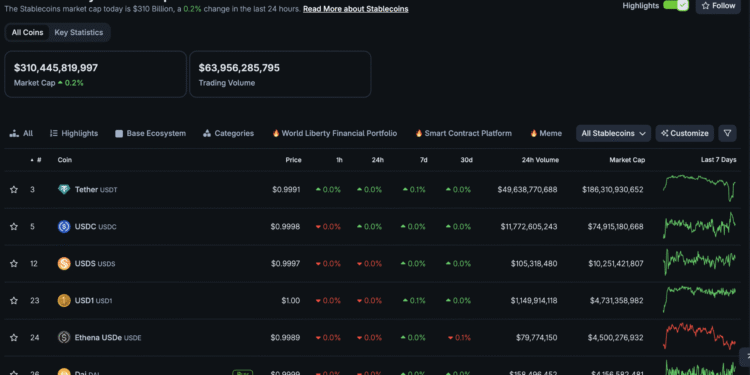Sort by the 7d column header

click(x=424, y=160)
